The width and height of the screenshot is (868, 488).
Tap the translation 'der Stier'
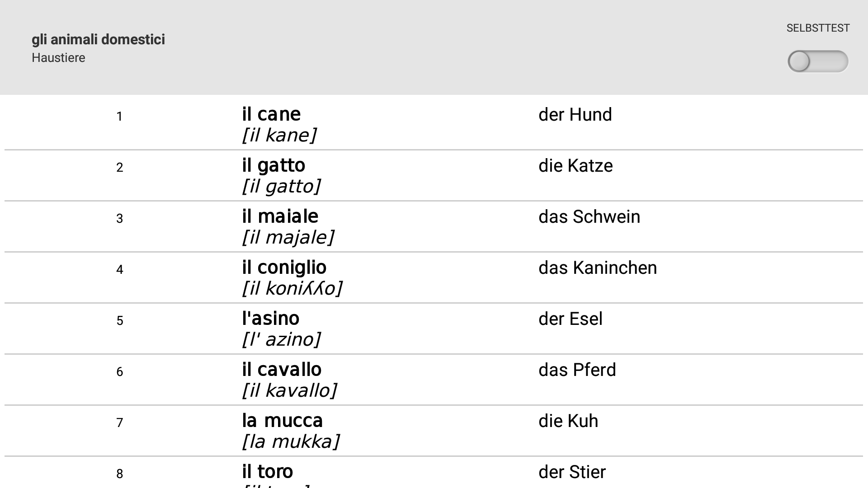point(572,472)
